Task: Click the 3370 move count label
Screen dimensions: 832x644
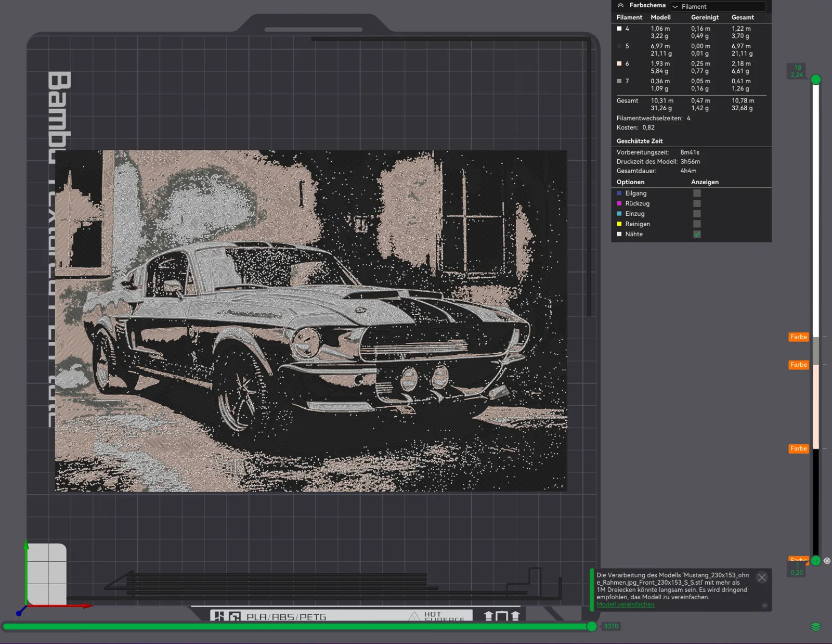Action: [x=611, y=626]
